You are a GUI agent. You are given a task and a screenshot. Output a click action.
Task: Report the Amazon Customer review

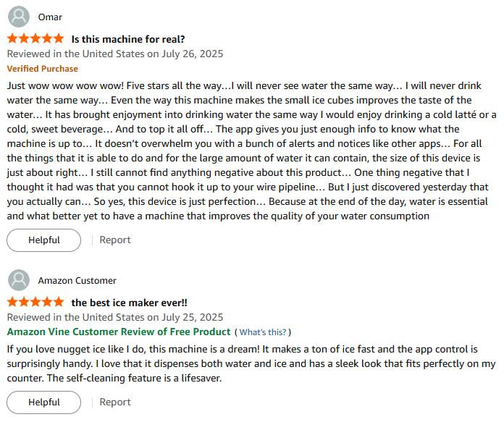click(115, 402)
